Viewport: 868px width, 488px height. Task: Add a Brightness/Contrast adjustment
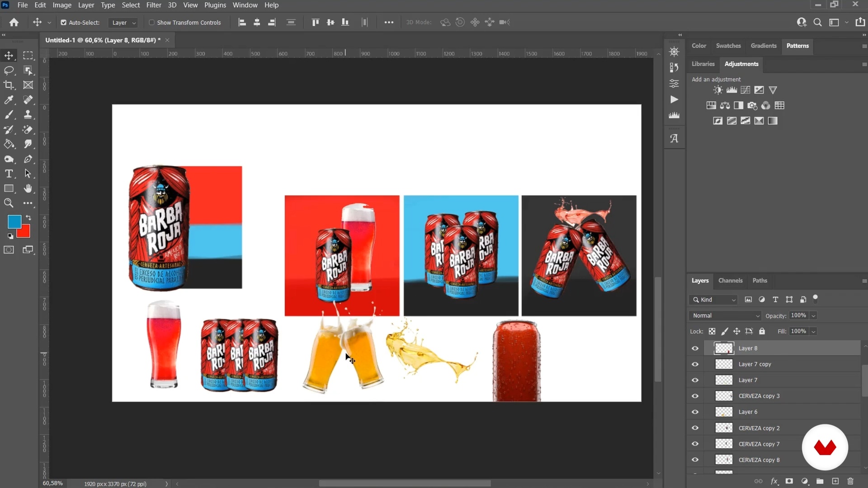click(x=718, y=90)
